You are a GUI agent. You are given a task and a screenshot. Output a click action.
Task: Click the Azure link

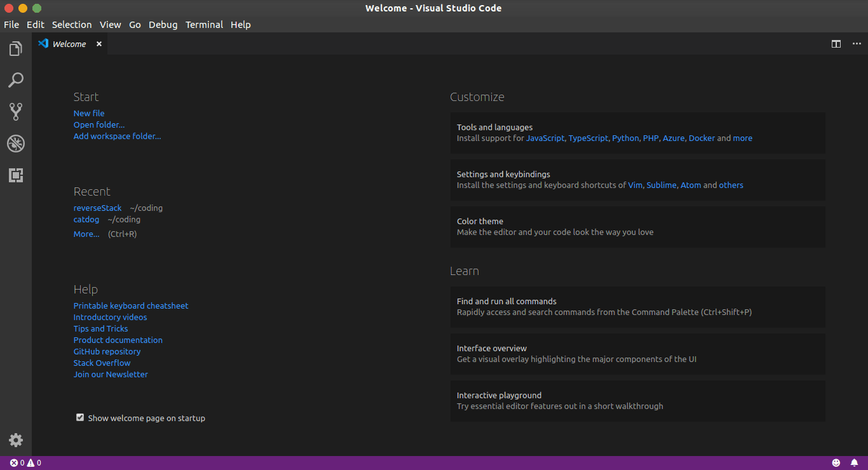tap(674, 138)
